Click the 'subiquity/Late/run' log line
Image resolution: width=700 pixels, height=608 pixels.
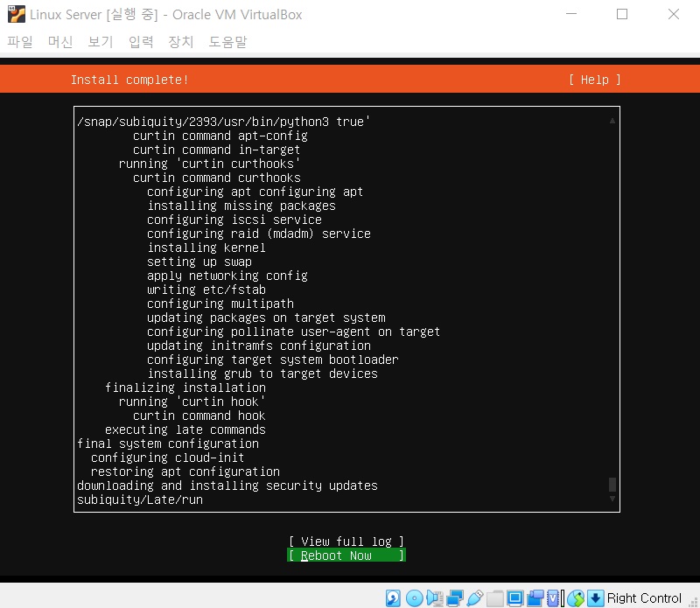[140, 500]
